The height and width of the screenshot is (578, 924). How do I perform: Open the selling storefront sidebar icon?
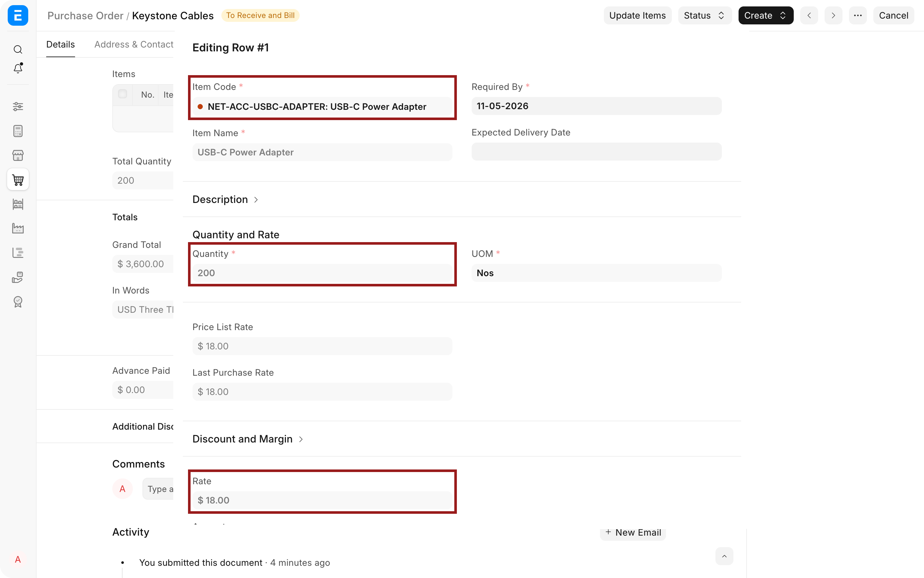click(x=18, y=155)
